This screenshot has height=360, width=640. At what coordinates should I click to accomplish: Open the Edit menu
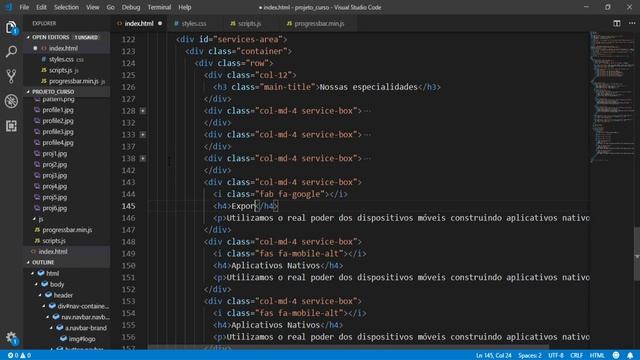pyautogui.click(x=41, y=7)
